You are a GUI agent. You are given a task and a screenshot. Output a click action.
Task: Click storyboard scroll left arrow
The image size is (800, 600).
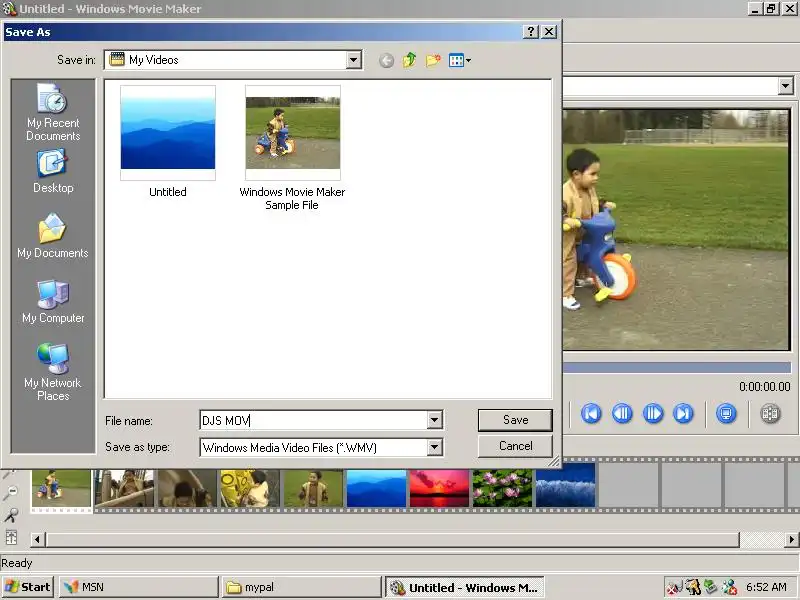[x=37, y=539]
